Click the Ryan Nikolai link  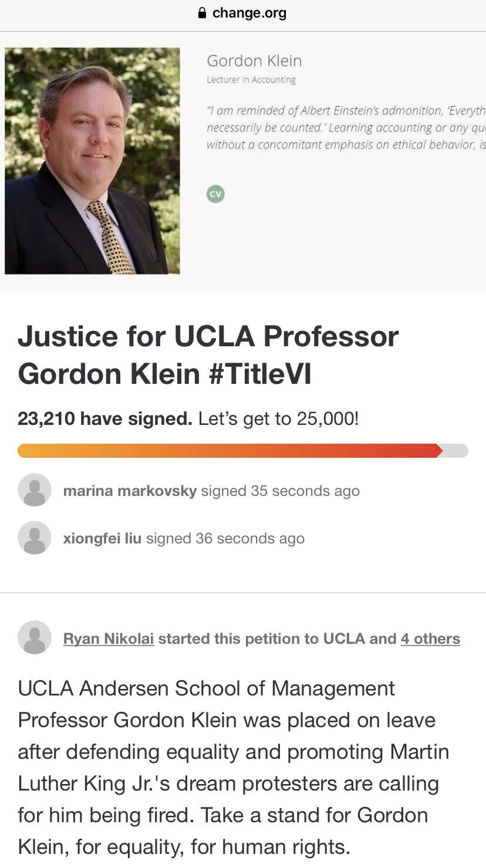click(x=109, y=639)
